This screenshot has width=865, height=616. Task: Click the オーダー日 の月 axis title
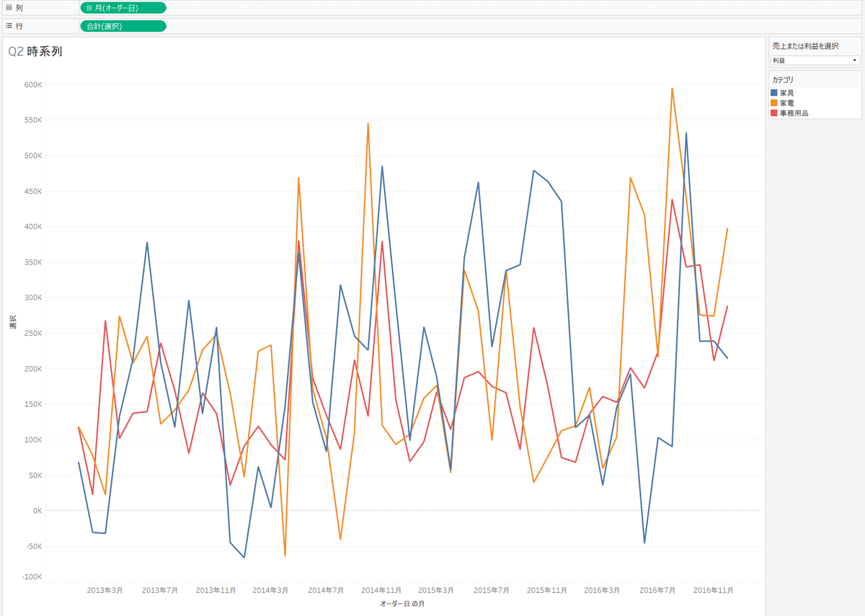(x=402, y=604)
